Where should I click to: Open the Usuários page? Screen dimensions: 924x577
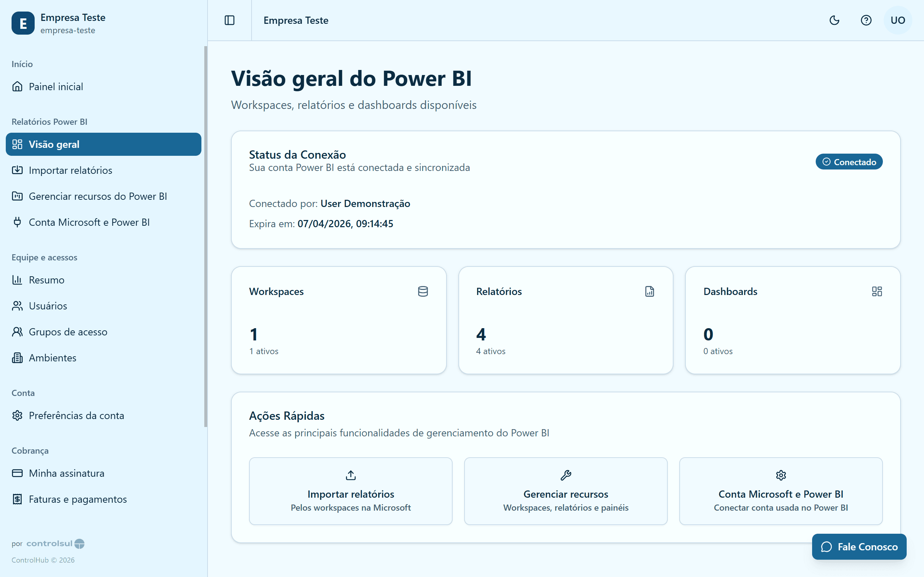tap(47, 306)
